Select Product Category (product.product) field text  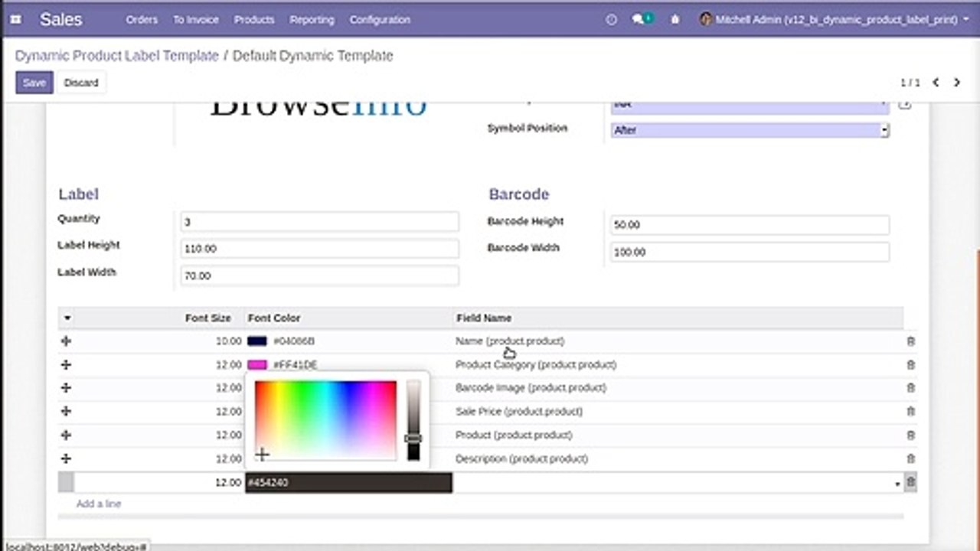click(536, 365)
